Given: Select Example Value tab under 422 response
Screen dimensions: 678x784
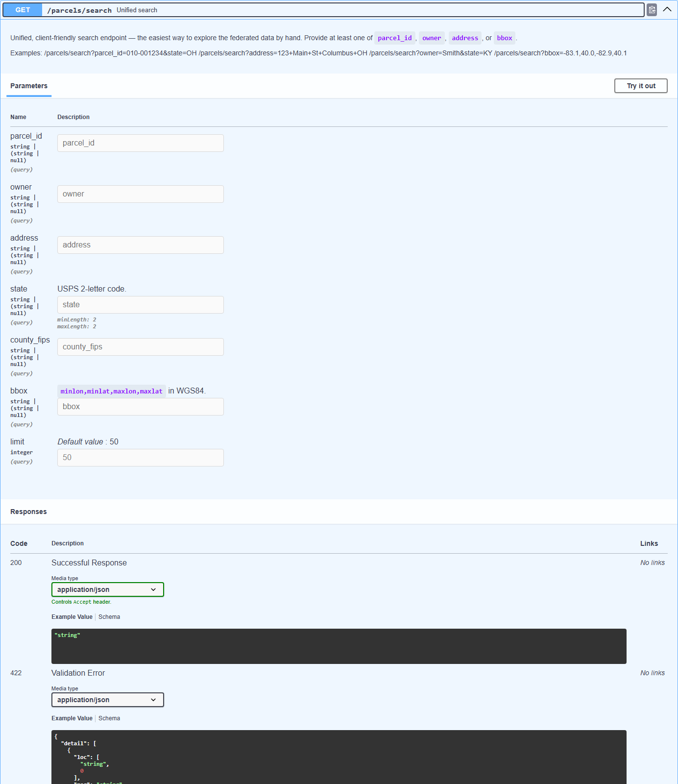Looking at the screenshot, I should (x=72, y=718).
